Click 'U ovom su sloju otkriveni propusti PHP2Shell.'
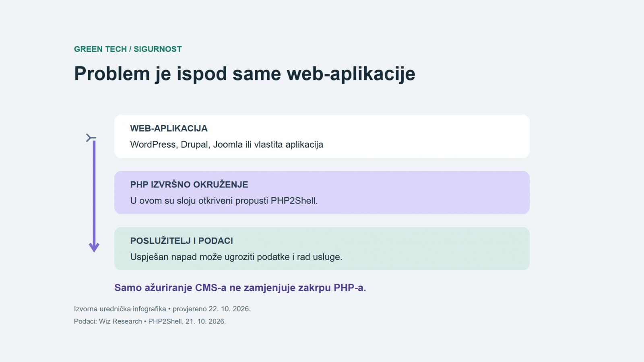 [x=224, y=201]
